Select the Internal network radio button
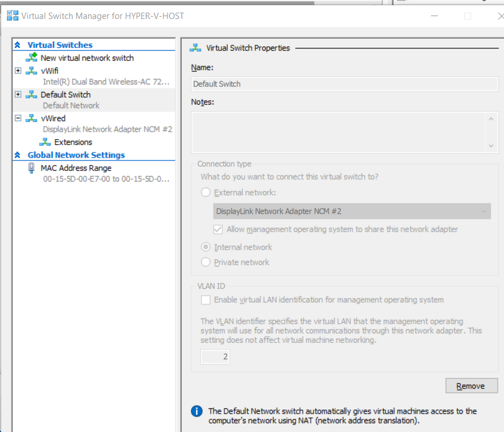Screen dimensions: 504x432 (206, 247)
